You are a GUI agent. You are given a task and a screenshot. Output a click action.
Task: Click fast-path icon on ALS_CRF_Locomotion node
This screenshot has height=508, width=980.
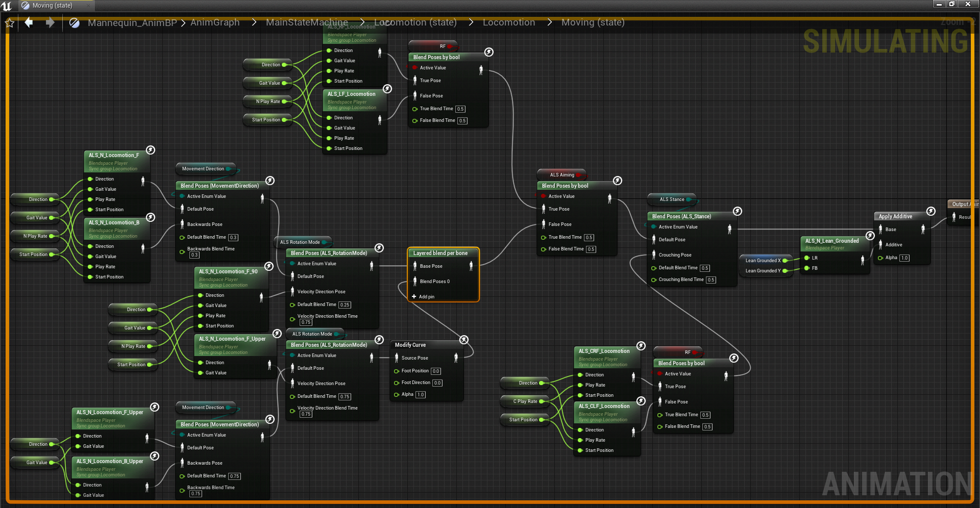pos(641,346)
